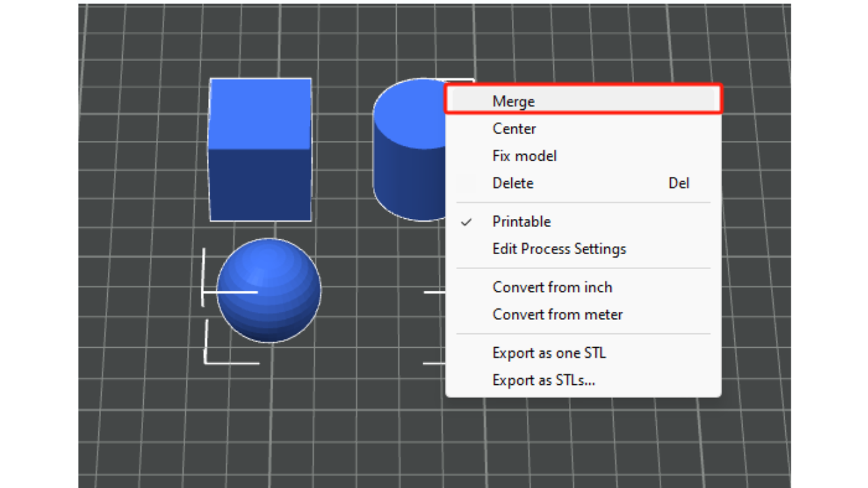The image size is (868, 488).
Task: Toggle the Printable checkmark option
Action: click(521, 222)
